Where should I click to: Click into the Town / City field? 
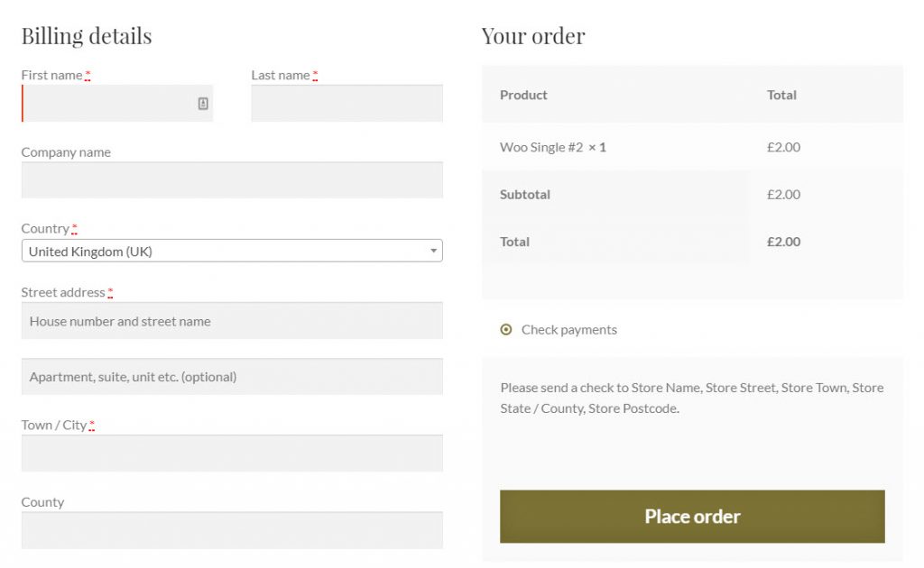(231, 453)
